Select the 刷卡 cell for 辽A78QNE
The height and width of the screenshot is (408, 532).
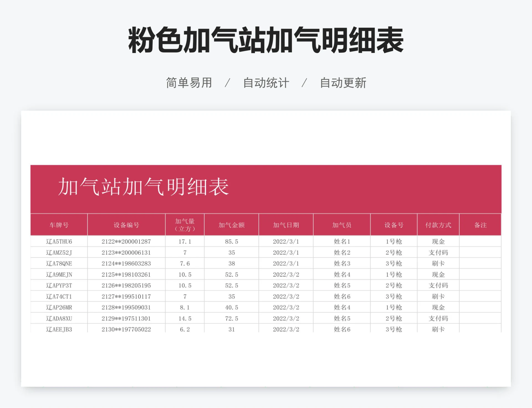point(438,263)
